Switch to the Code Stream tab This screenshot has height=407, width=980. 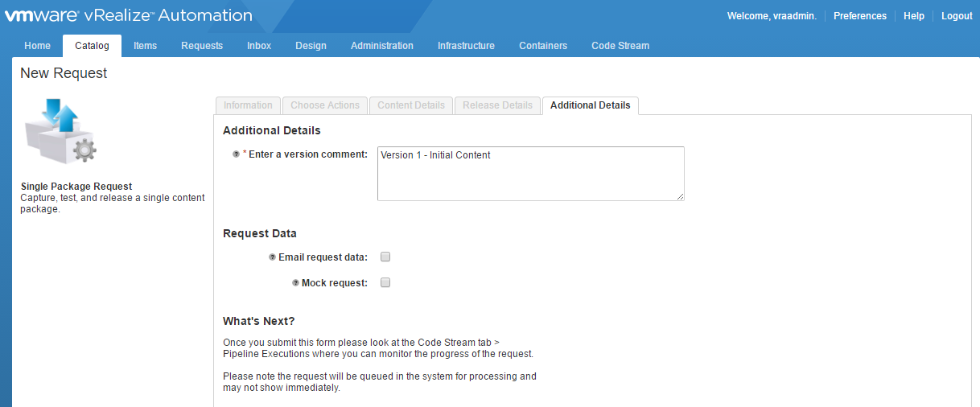[620, 46]
